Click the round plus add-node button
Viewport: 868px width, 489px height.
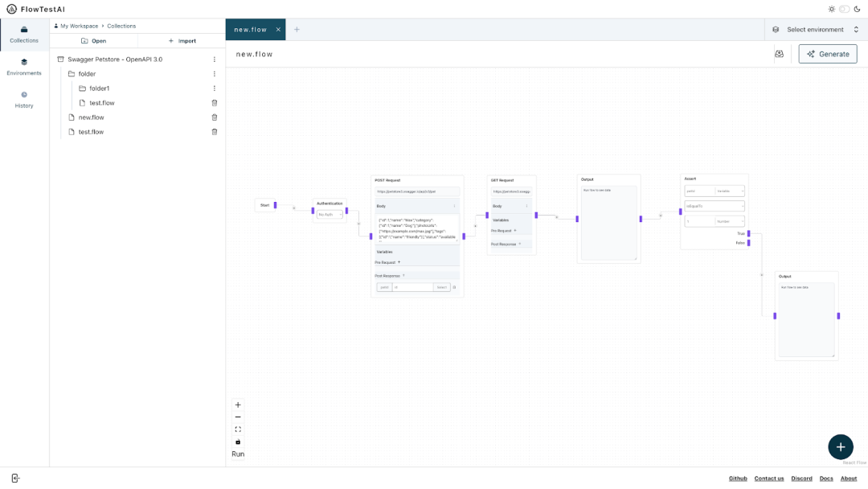tap(841, 447)
